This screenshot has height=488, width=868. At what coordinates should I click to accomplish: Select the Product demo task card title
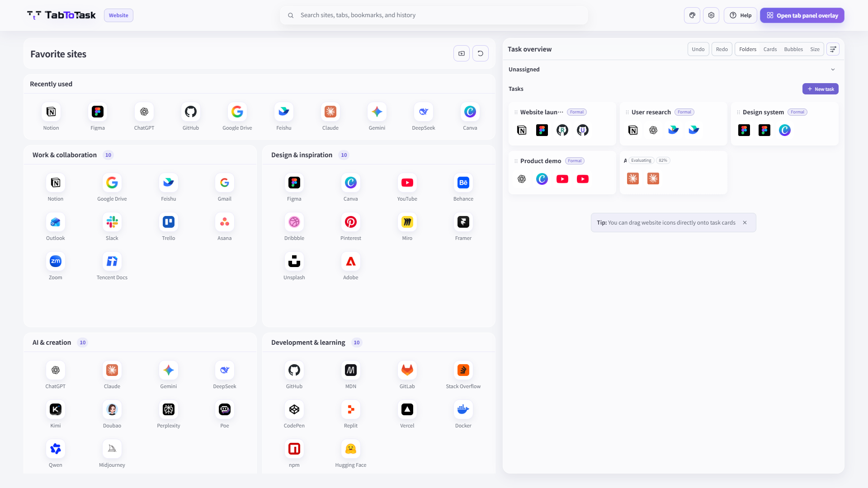click(541, 161)
